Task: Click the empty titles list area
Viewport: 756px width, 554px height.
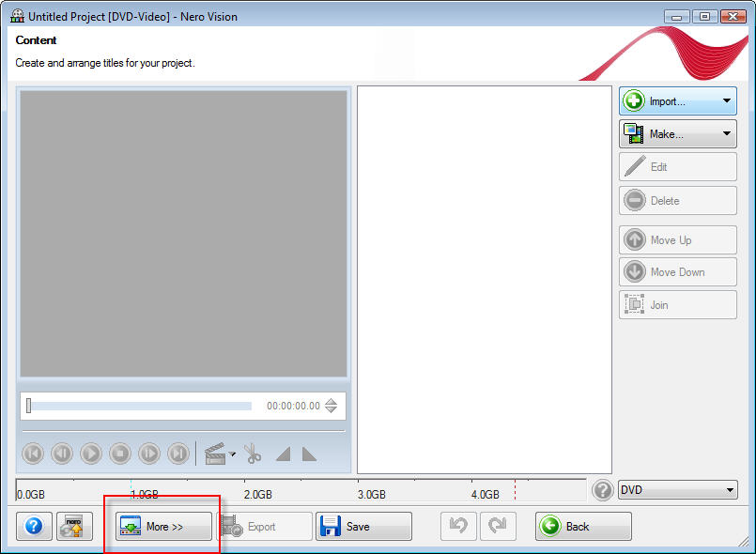Action: 484,280
